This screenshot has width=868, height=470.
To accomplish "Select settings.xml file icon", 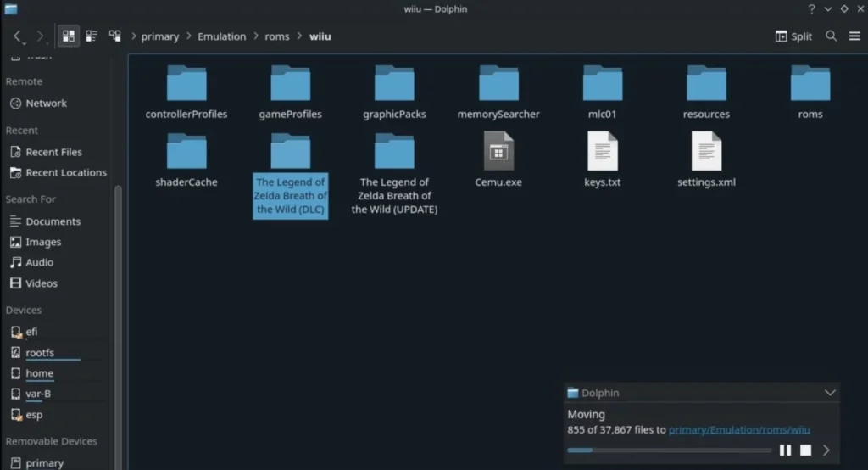I will click(x=706, y=151).
